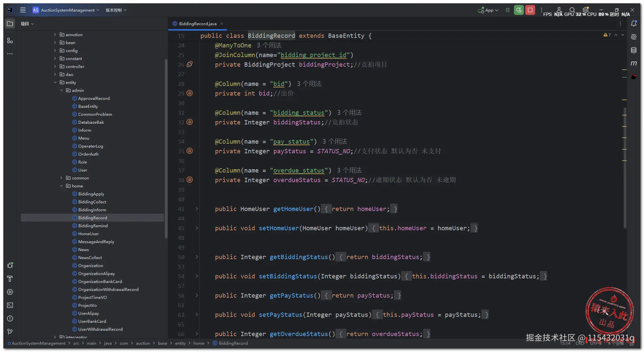This screenshot has width=644, height=352.
Task: Open Search Everywhere magnifier
Action: coord(572,10)
